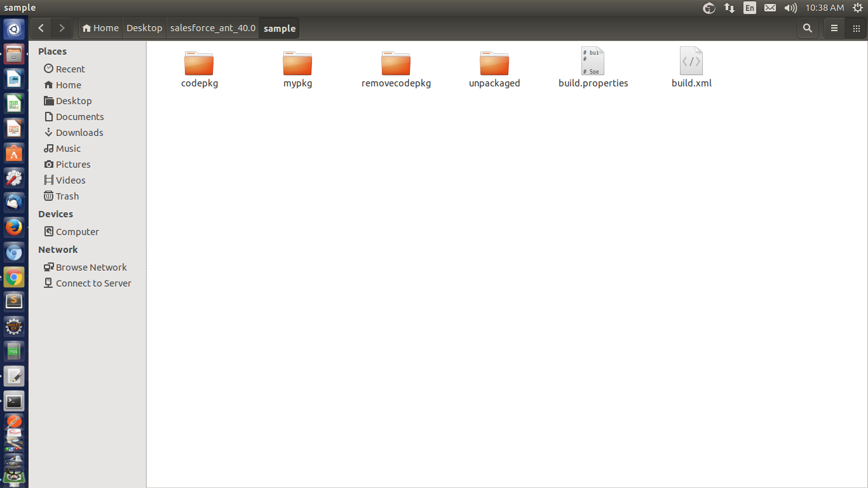Switch to grid view icon
The image size is (868, 488).
[x=856, y=28]
